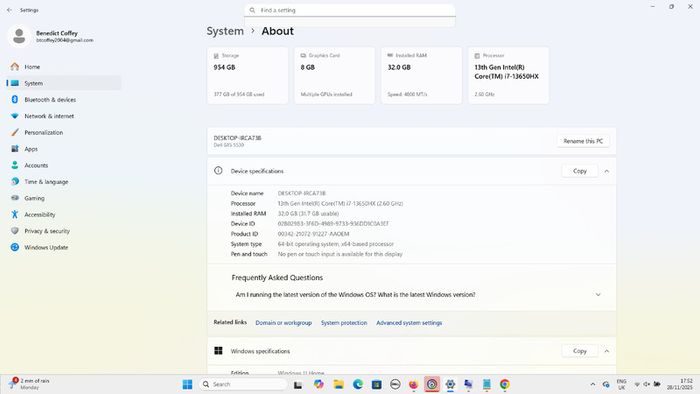Screen dimensions: 700x394
Task: Click System in the breadcrumb
Action: (x=225, y=31)
